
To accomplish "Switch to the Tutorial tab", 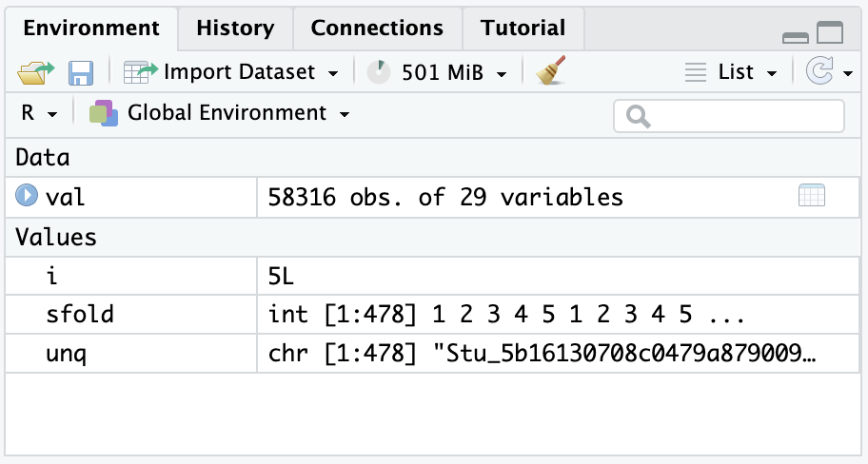I will coord(523,29).
